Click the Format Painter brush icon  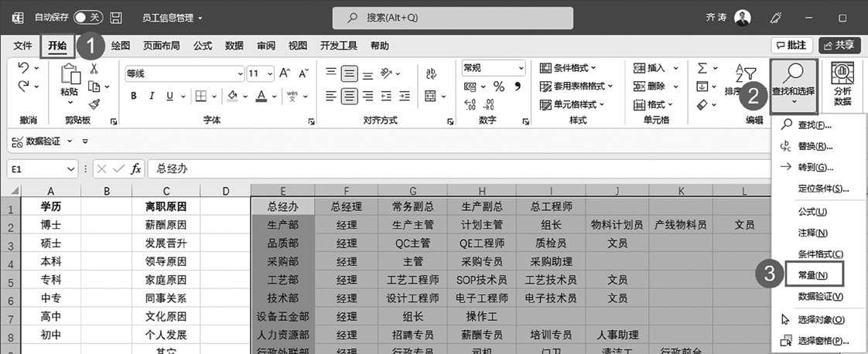pos(94,104)
